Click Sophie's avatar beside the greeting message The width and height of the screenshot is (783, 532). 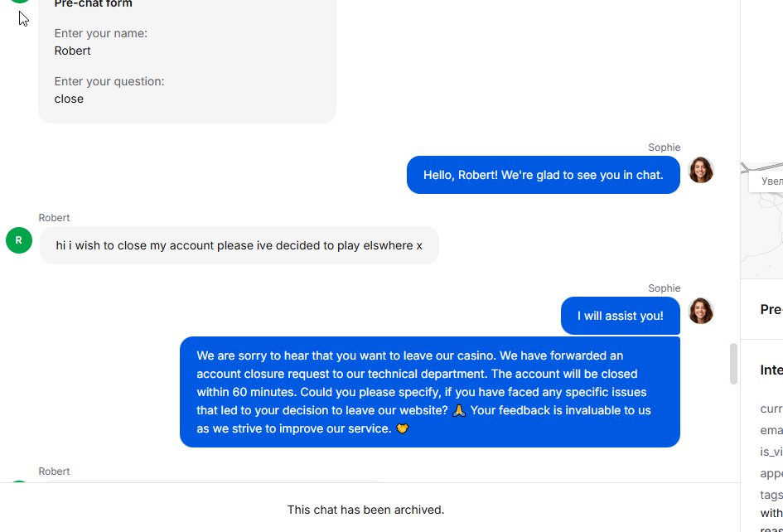pyautogui.click(x=700, y=171)
